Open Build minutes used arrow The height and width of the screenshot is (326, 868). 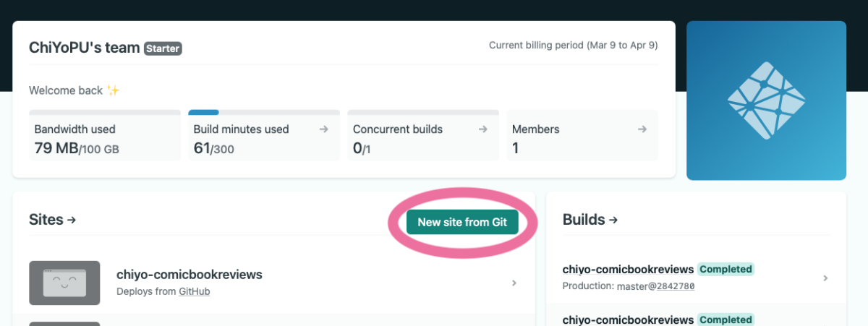(x=324, y=129)
